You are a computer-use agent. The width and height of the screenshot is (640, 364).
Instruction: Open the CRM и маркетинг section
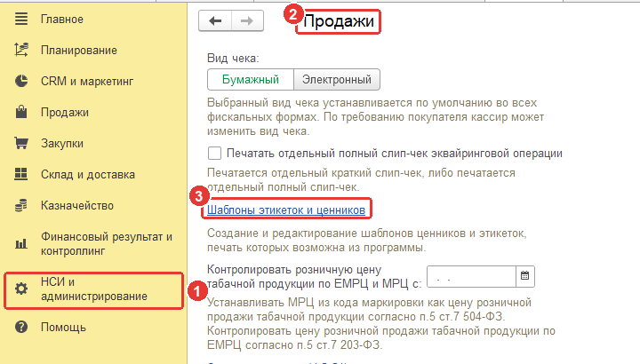point(87,81)
